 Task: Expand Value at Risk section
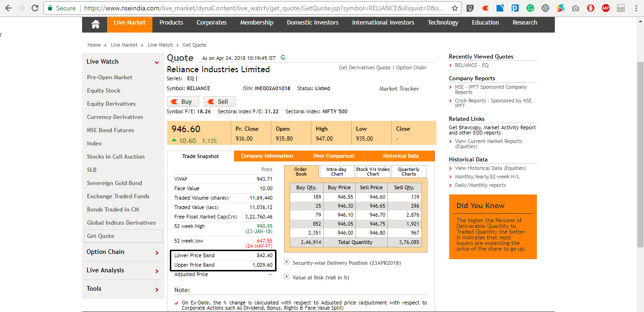(x=287, y=277)
